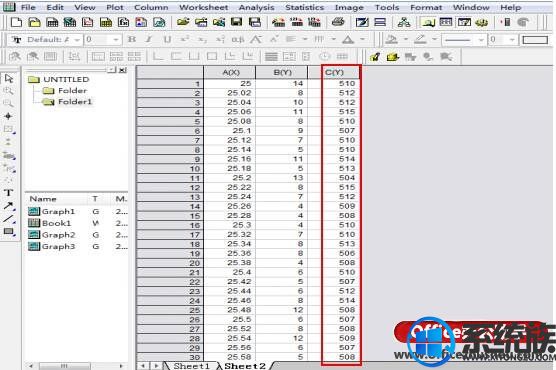The height and width of the screenshot is (370, 556).
Task: Click the A(X) column header
Action: (x=230, y=72)
